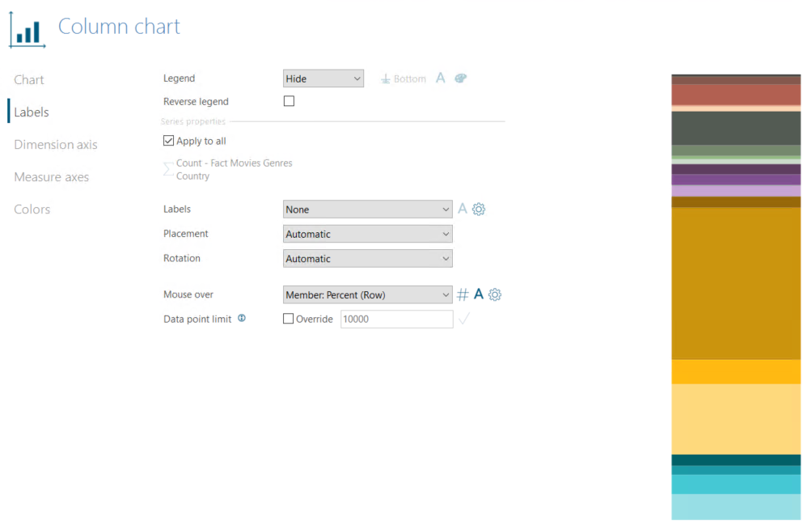The image size is (812, 529).
Task: Open Labels settings gear icon
Action: click(x=479, y=209)
